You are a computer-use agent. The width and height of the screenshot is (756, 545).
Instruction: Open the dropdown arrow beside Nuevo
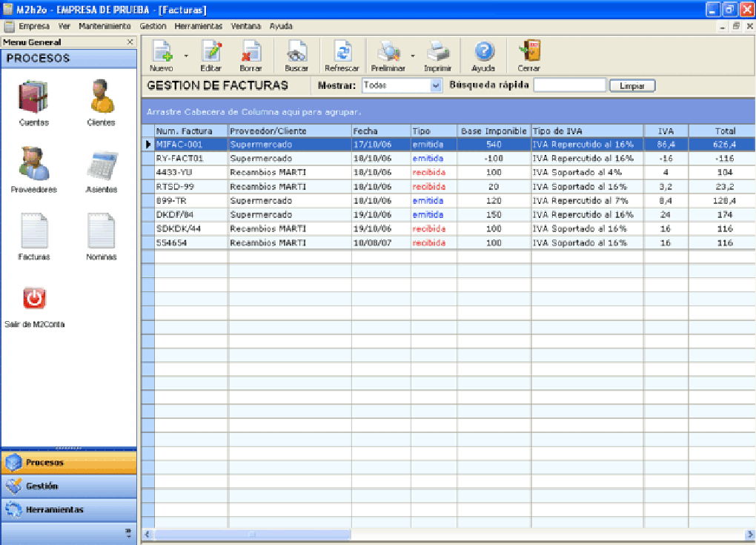[186, 56]
